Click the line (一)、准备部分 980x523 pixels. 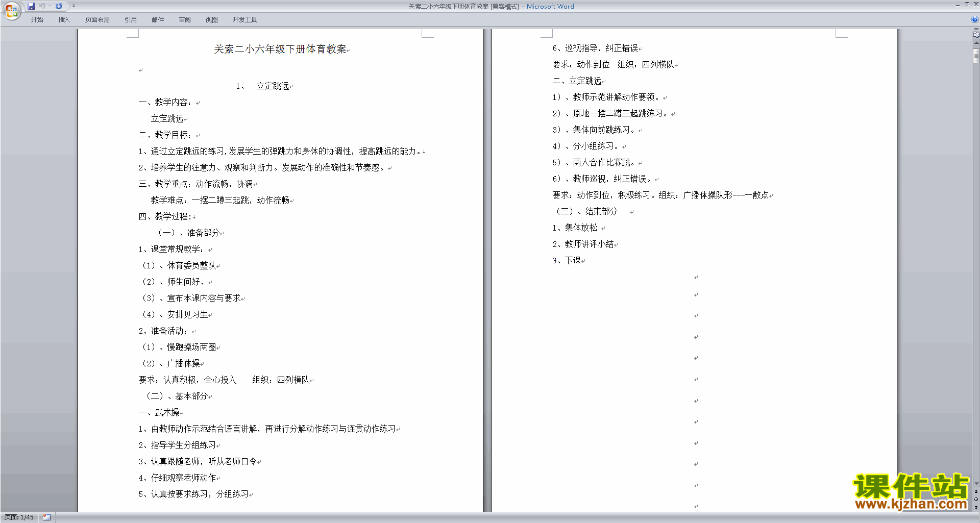188,233
